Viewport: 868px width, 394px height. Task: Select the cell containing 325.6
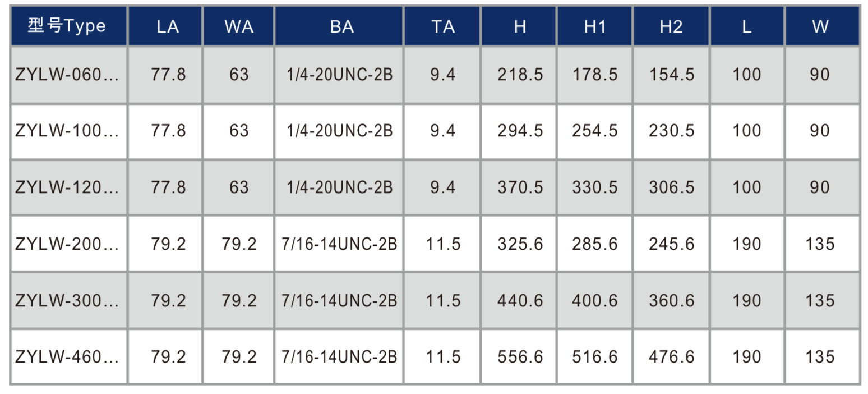(x=520, y=244)
